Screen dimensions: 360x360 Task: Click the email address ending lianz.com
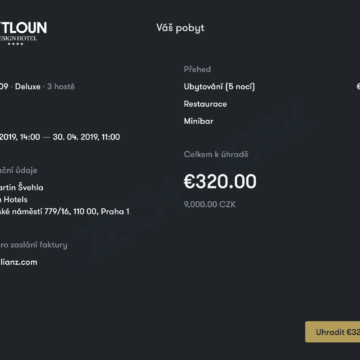(x=19, y=262)
